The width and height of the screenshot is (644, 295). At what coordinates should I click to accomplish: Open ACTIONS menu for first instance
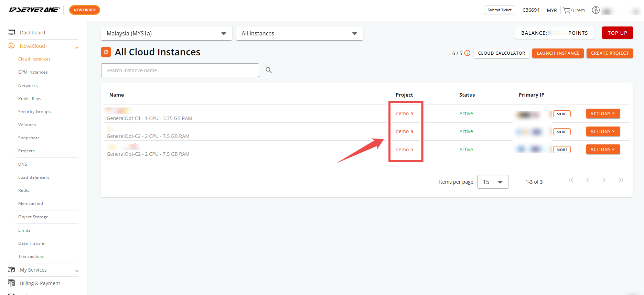pyautogui.click(x=603, y=114)
